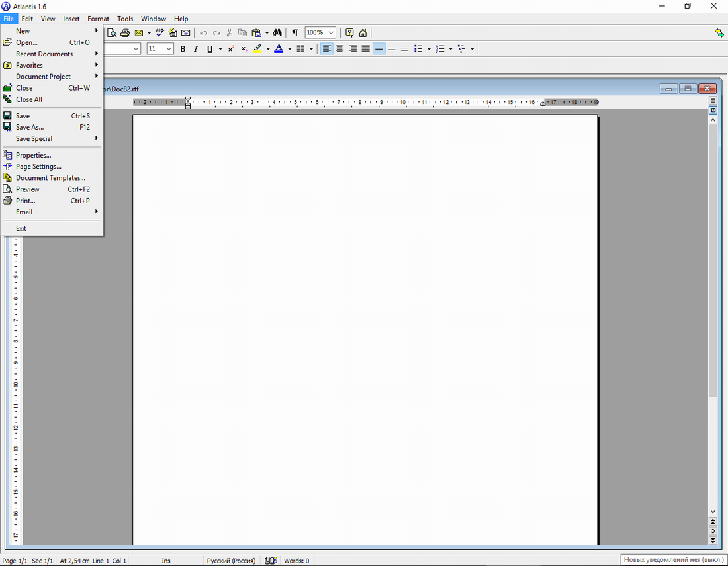Expand the New submenu in File menu
This screenshot has width=728, height=566.
[x=52, y=31]
